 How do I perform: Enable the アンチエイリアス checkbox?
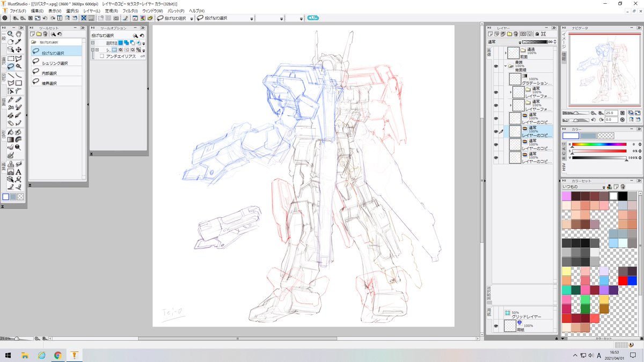pyautogui.click(x=102, y=56)
